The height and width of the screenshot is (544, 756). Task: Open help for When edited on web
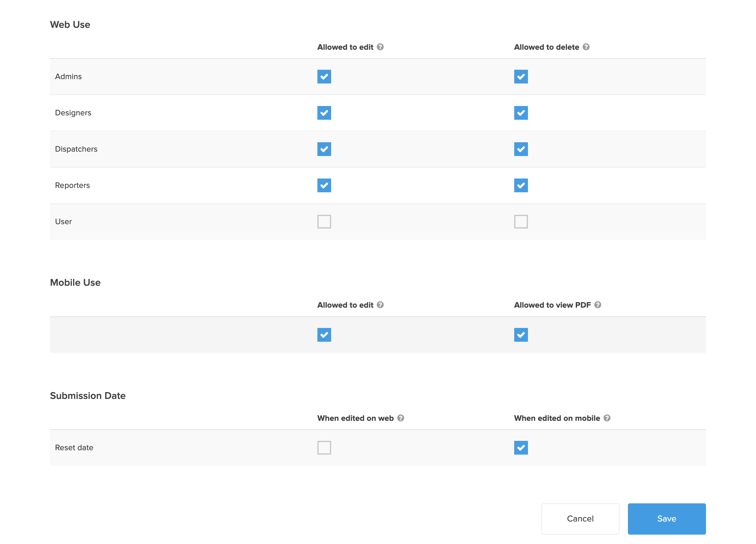tap(401, 418)
